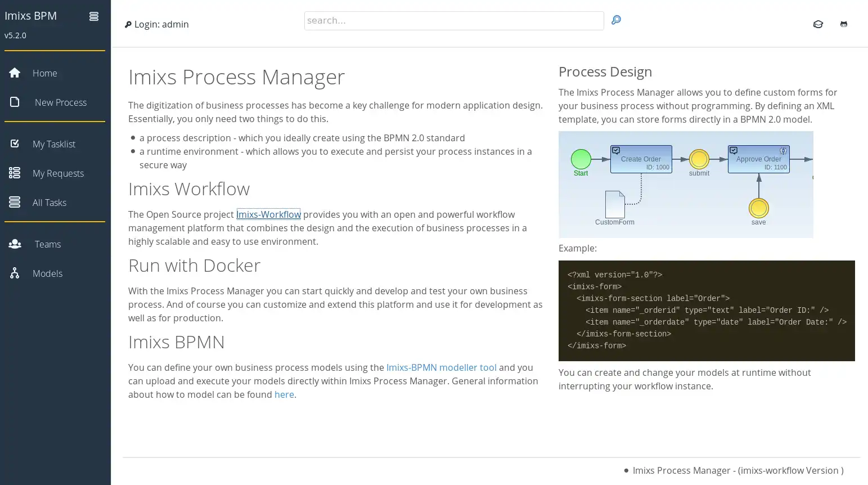Follow the Imixs-Workflow link
The height and width of the screenshot is (485, 868).
(268, 214)
